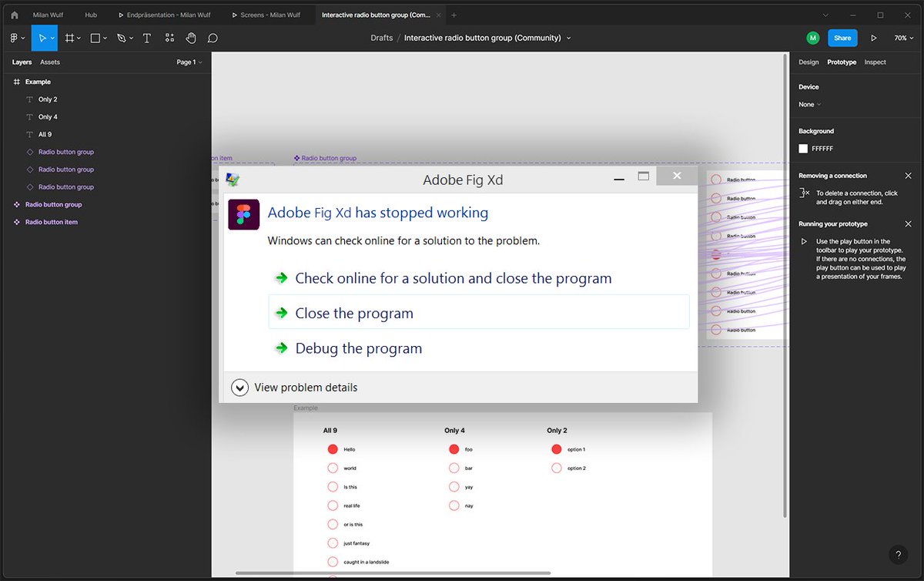This screenshot has height=581, width=924.
Task: Open the Hub tab
Action: click(91, 15)
